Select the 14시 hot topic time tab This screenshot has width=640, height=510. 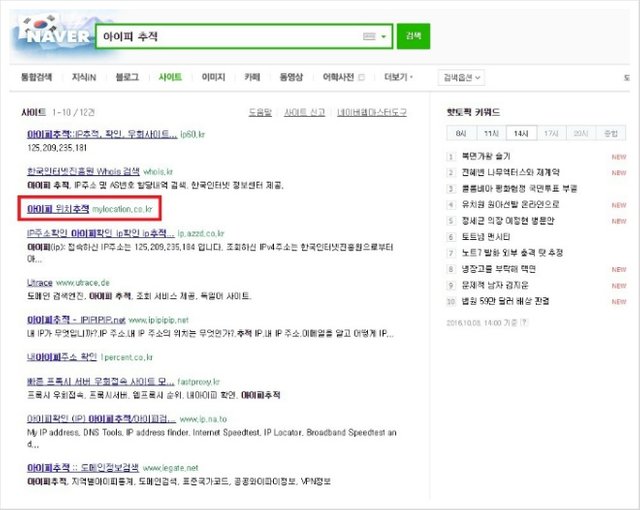click(x=521, y=133)
